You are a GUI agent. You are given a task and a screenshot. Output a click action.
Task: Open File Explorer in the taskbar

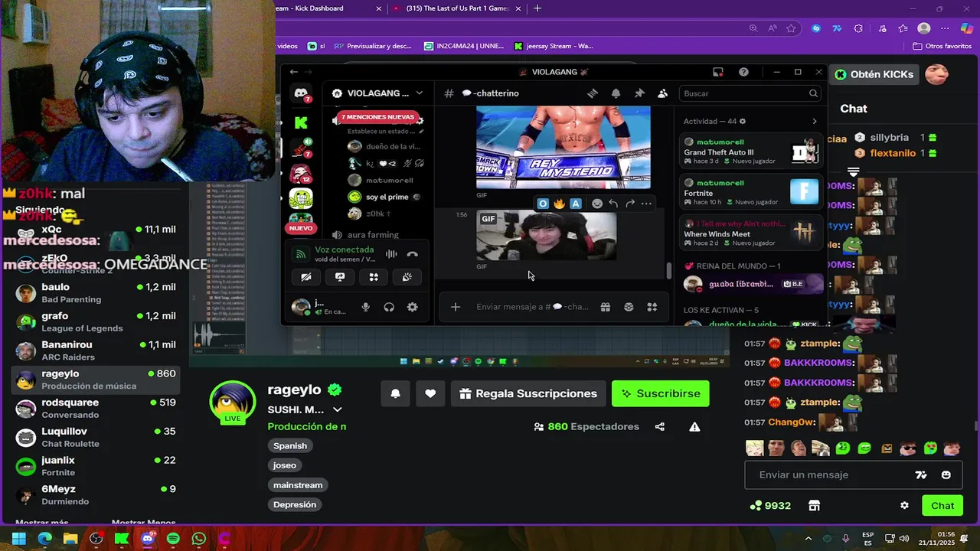tap(70, 539)
